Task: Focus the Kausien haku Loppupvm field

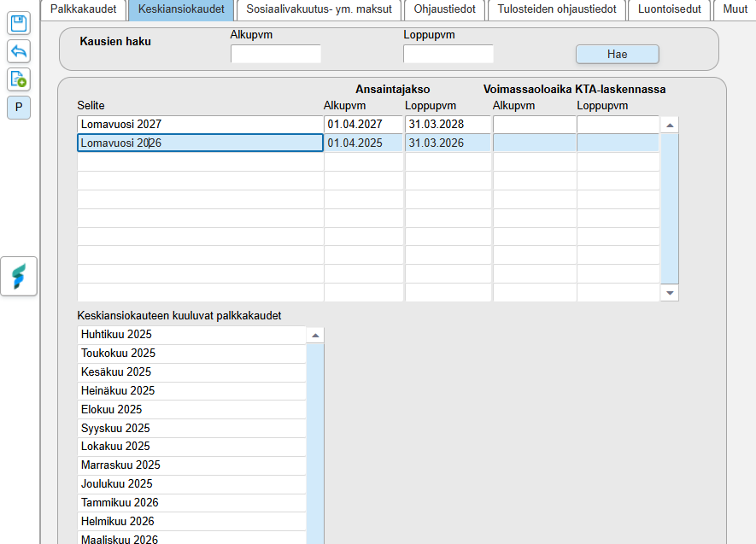Action: (x=448, y=54)
